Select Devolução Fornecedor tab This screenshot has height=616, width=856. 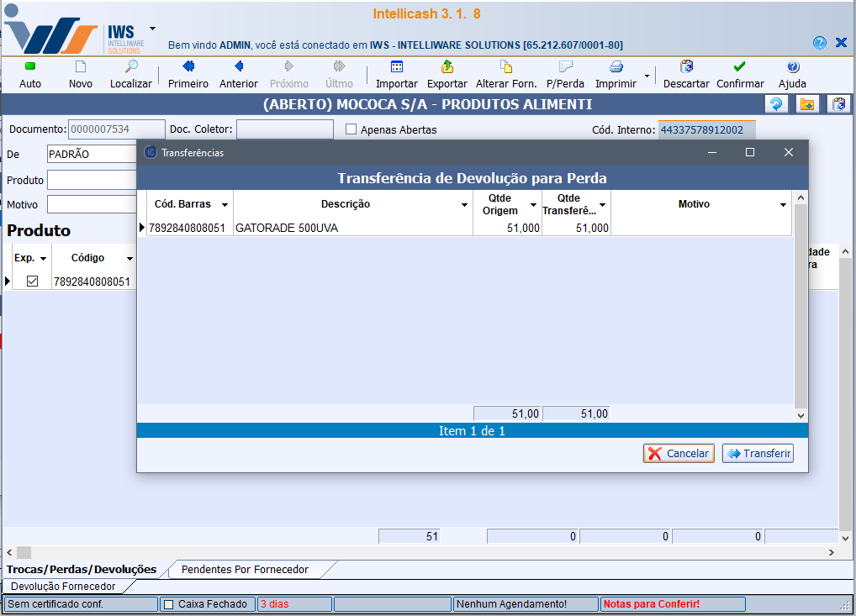63,586
